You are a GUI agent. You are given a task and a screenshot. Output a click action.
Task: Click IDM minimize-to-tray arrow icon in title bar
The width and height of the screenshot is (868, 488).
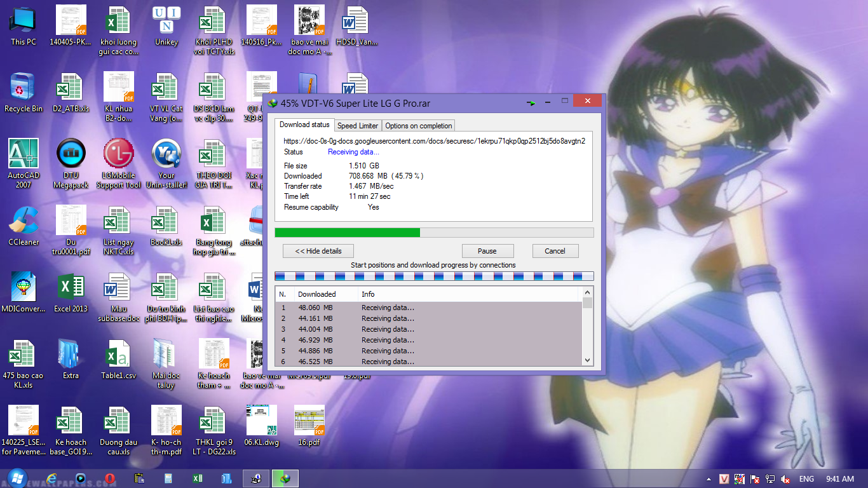531,102
